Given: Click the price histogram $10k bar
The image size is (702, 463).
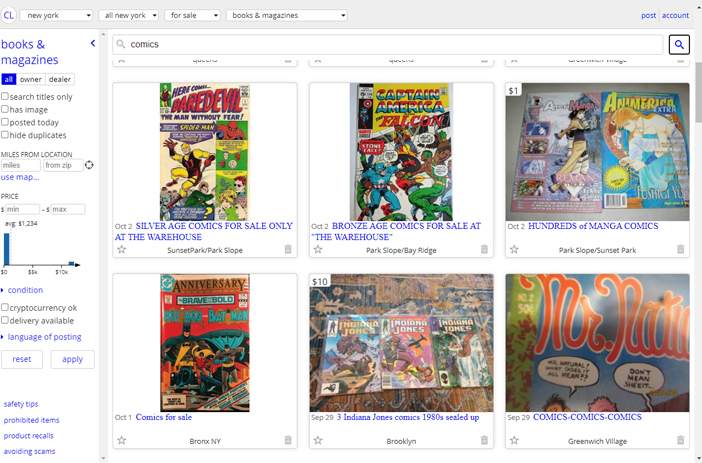Looking at the screenshot, I should (x=71, y=264).
